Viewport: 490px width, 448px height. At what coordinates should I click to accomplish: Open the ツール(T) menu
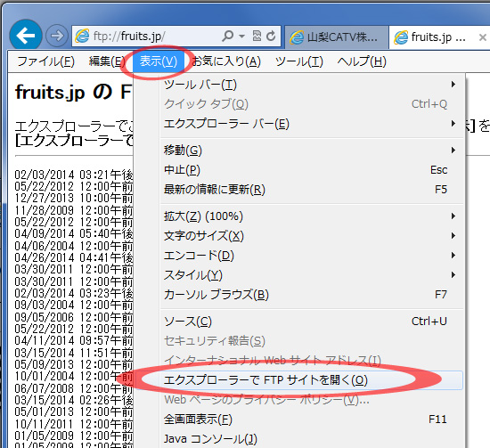298,61
